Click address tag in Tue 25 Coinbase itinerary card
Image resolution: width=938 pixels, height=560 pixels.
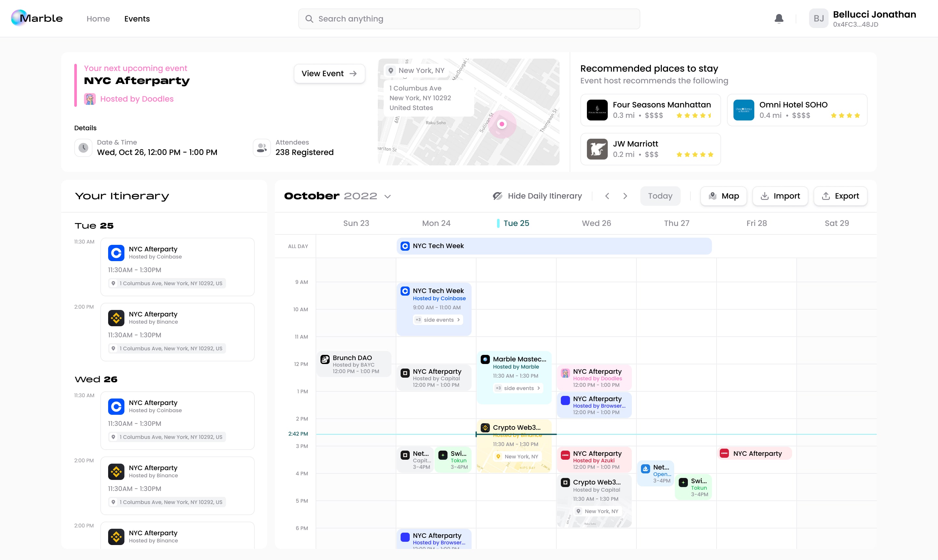[167, 283]
